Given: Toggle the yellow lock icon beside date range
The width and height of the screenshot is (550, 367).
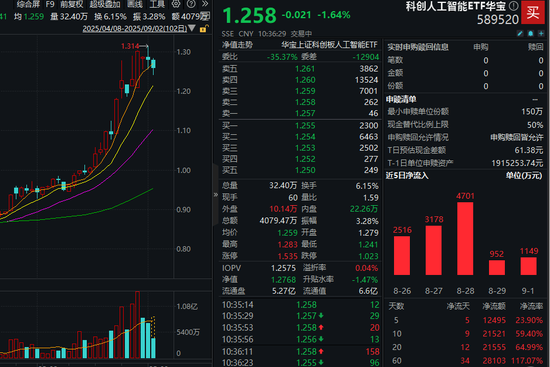Looking at the screenshot, I should point(203,28).
